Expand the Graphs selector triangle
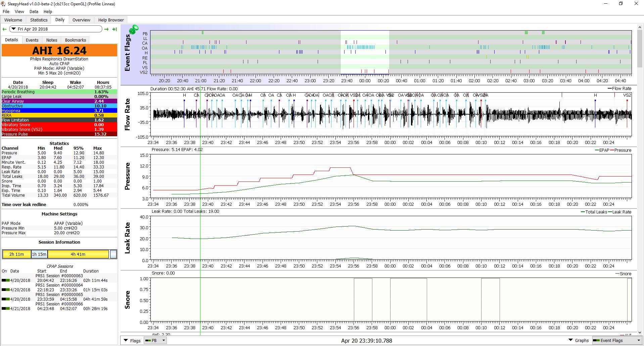644x346 pixels. click(x=570, y=340)
